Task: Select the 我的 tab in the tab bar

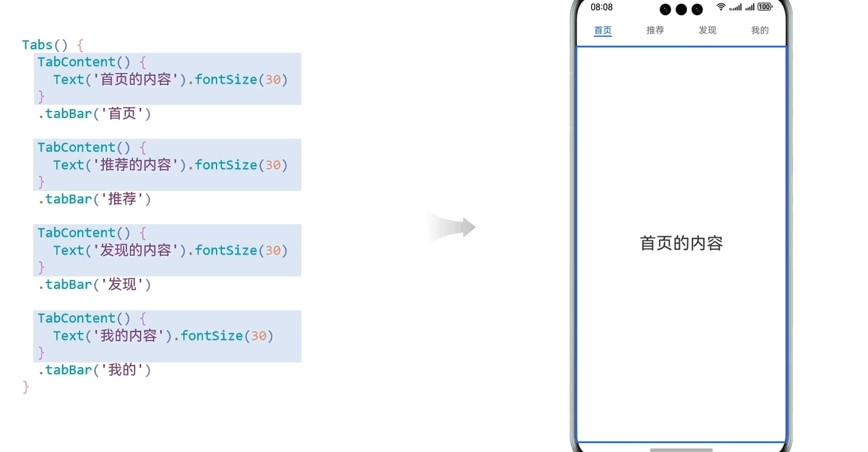Action: 759,30
